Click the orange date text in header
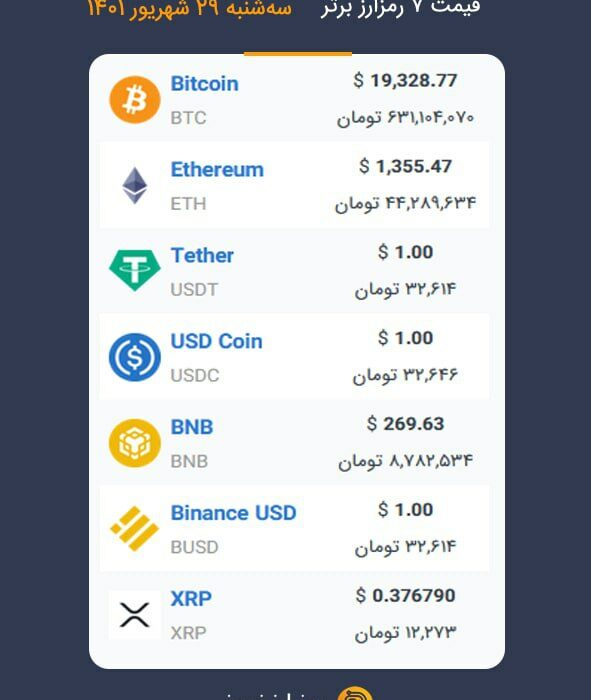Screen dimensions: 591x700 [x=189, y=9]
